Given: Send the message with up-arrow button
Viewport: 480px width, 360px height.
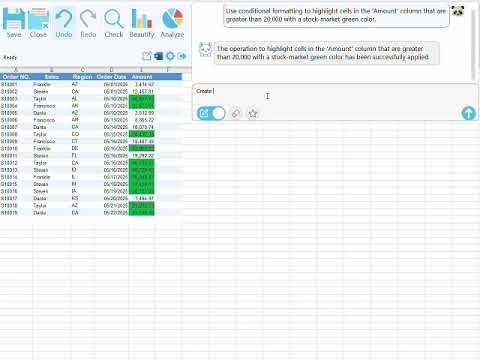Looking at the screenshot, I should tap(468, 113).
